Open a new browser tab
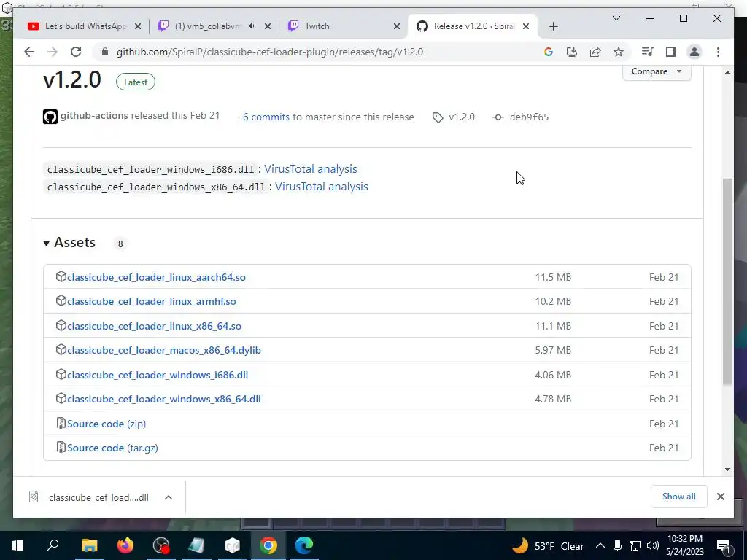 coord(553,26)
